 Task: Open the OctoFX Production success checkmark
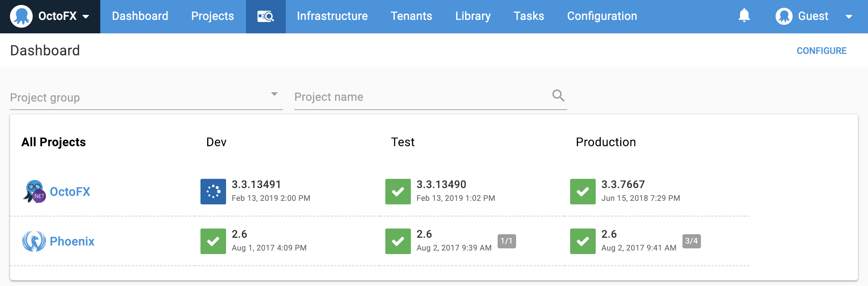click(583, 192)
